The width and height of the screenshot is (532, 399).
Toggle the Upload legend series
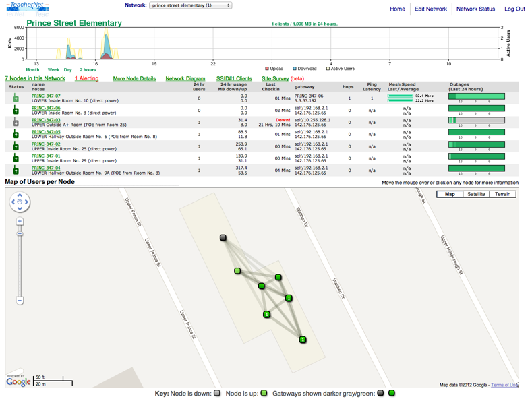click(274, 69)
